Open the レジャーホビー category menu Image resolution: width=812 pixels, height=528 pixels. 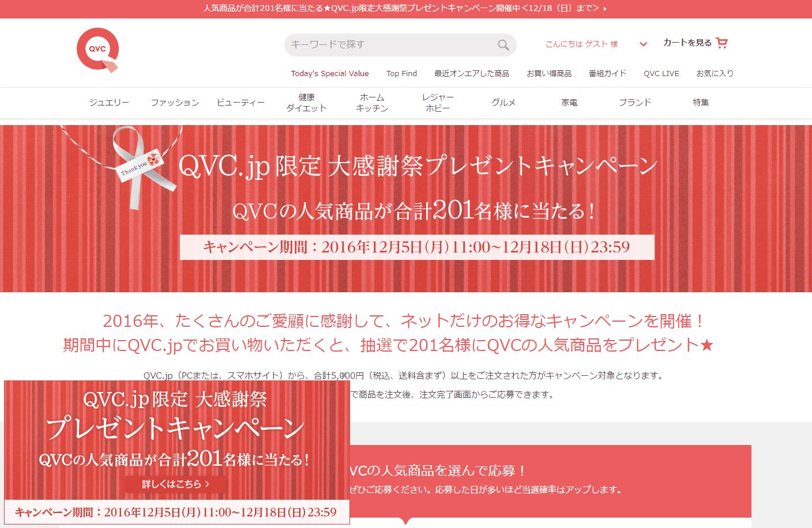(438, 103)
